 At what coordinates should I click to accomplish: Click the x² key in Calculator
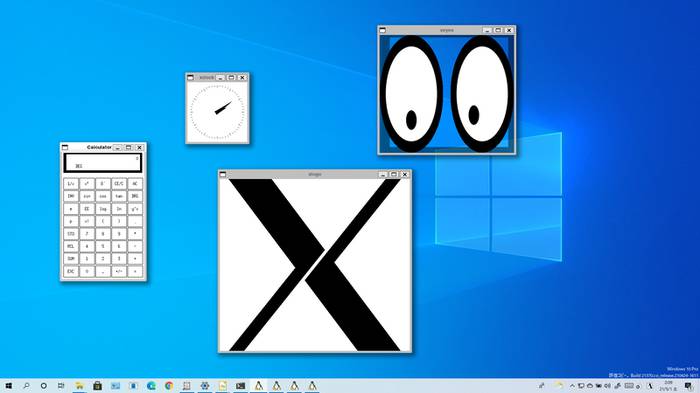(x=87, y=184)
